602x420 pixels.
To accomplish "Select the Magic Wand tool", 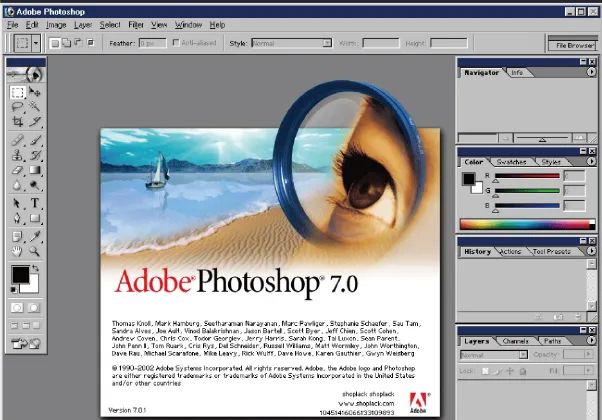I will click(x=35, y=107).
